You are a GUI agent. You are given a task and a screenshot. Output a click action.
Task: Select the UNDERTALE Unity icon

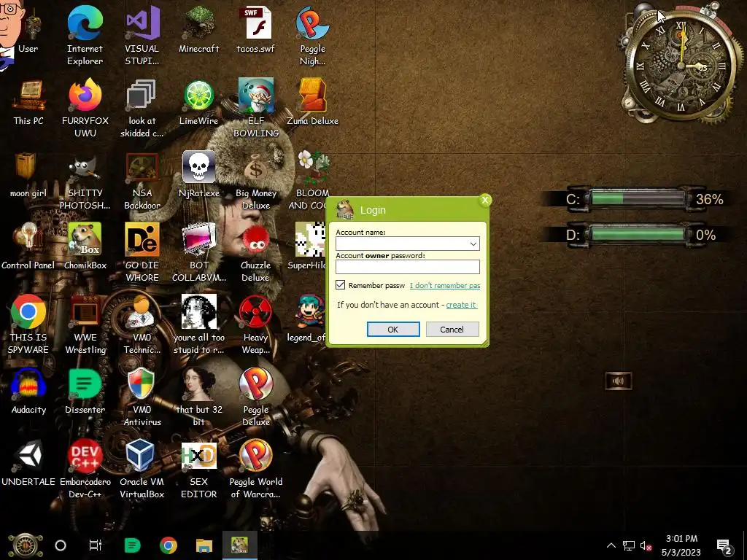(x=28, y=463)
